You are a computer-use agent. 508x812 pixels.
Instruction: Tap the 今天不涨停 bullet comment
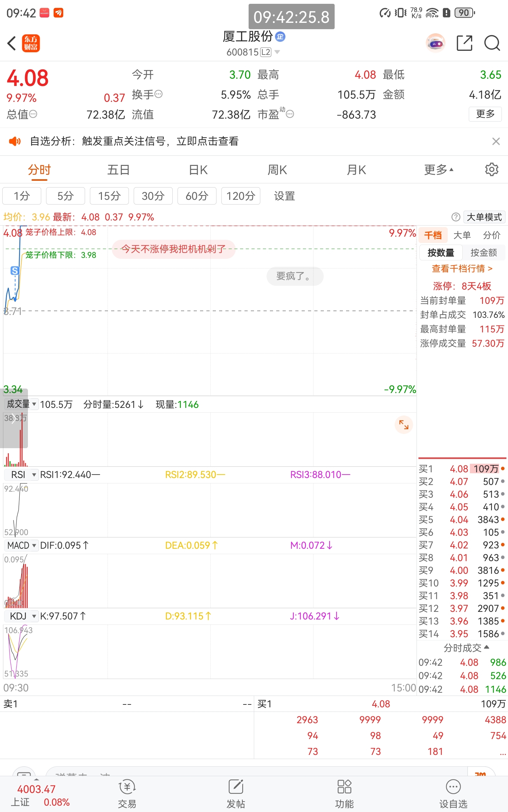[x=173, y=249]
